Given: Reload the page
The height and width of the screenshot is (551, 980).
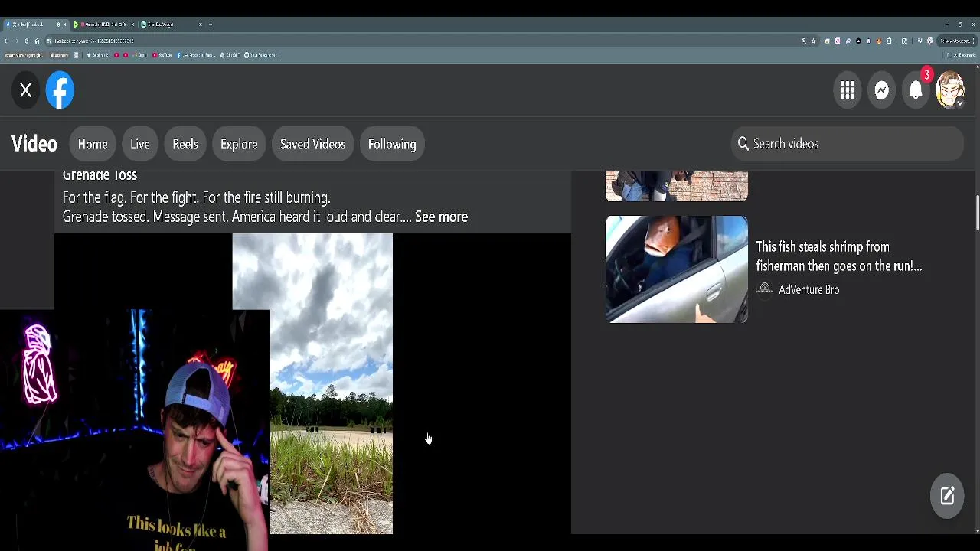Looking at the screenshot, I should [x=27, y=41].
